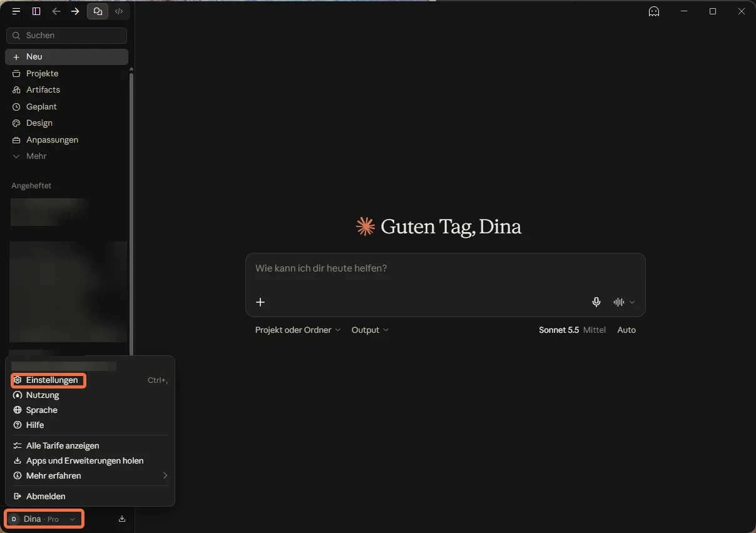Click the Nutzung gauge icon

[x=18, y=395]
